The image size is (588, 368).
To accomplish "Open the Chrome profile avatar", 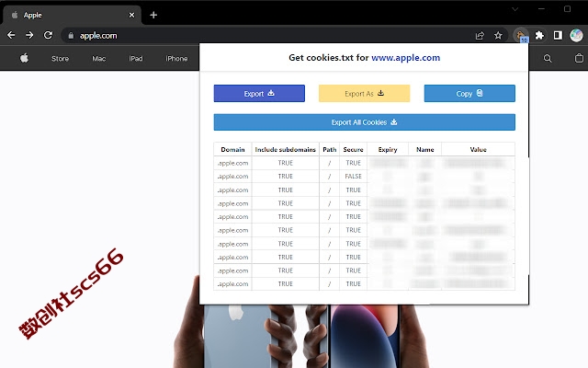I will tap(576, 35).
